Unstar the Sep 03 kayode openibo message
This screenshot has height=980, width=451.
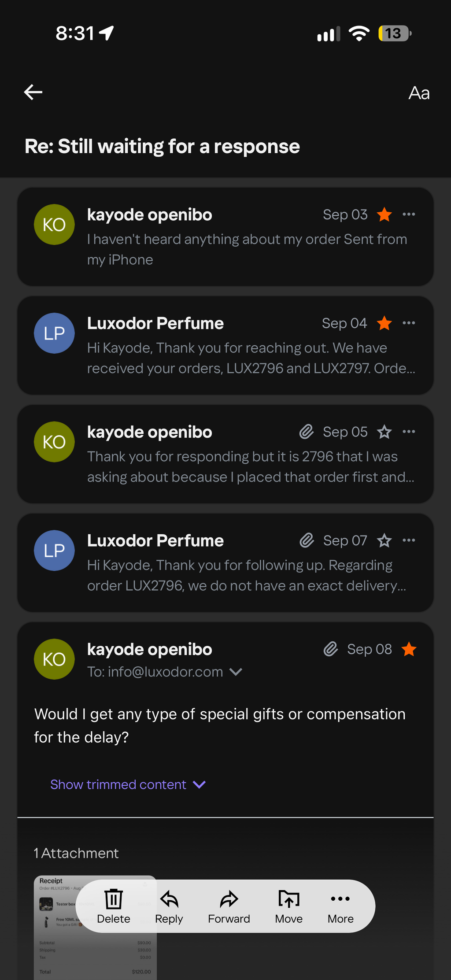point(384,214)
